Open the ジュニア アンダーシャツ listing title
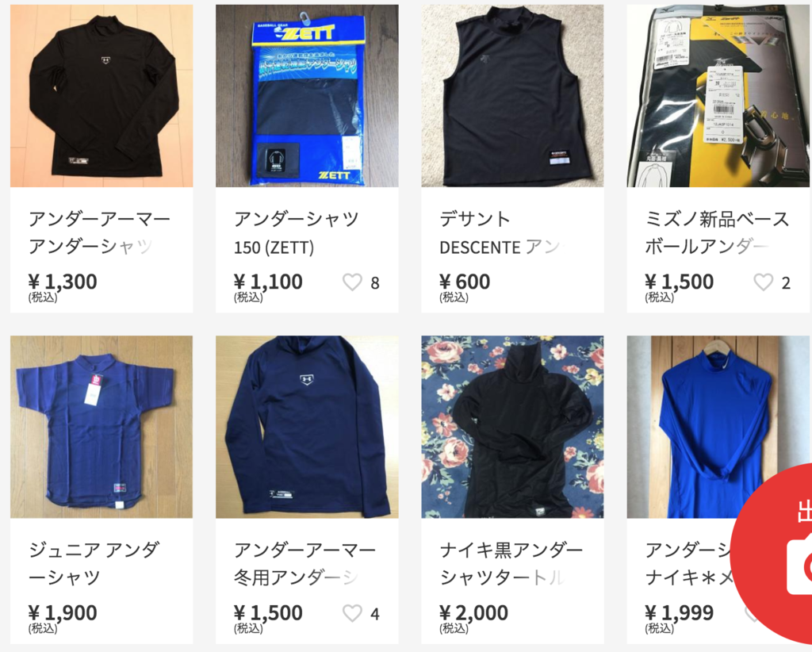The height and width of the screenshot is (652, 812). tap(94, 563)
